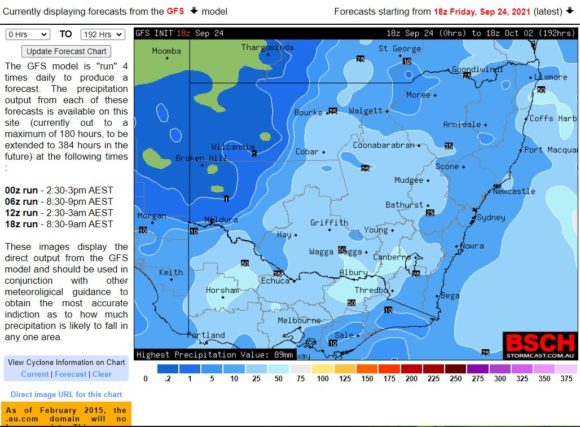Open the Current cyclone information link
Screen dimensions: 580x427
(35, 374)
